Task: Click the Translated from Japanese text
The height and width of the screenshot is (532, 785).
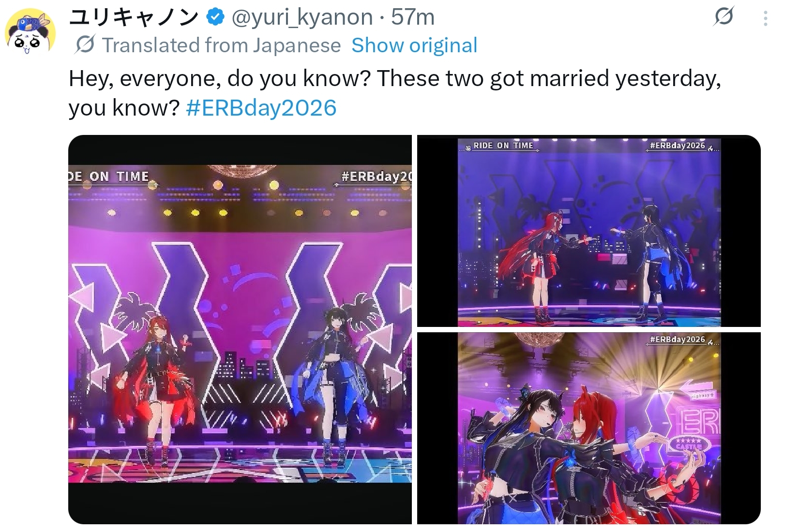Action: click(x=221, y=45)
